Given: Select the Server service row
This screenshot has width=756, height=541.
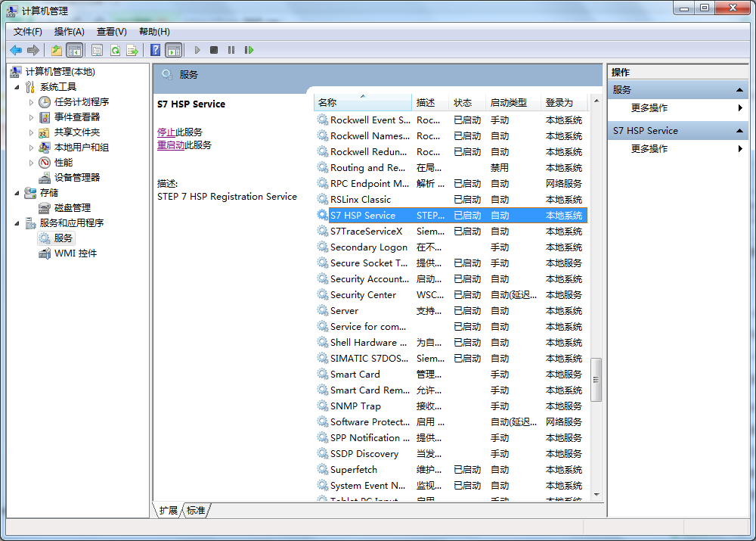Looking at the screenshot, I should point(451,311).
